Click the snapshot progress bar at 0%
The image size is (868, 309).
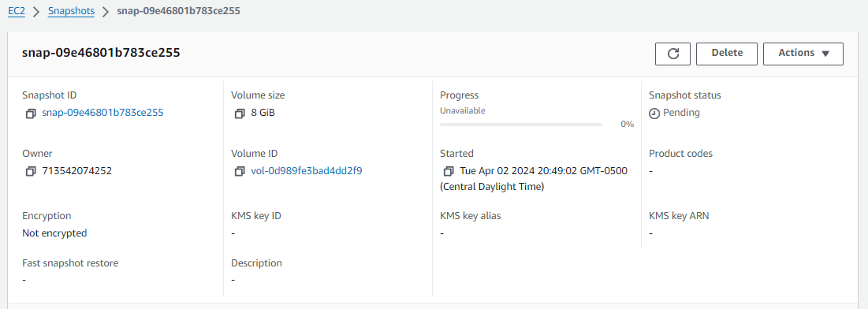tap(521, 125)
